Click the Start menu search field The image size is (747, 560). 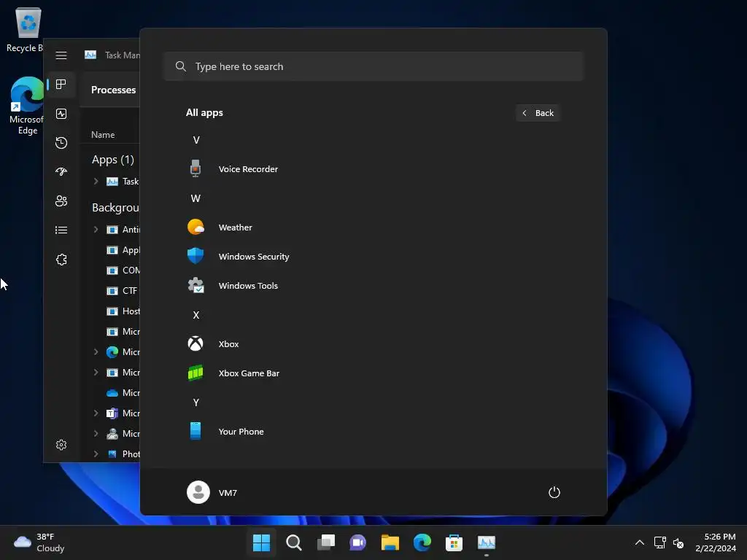(373, 66)
